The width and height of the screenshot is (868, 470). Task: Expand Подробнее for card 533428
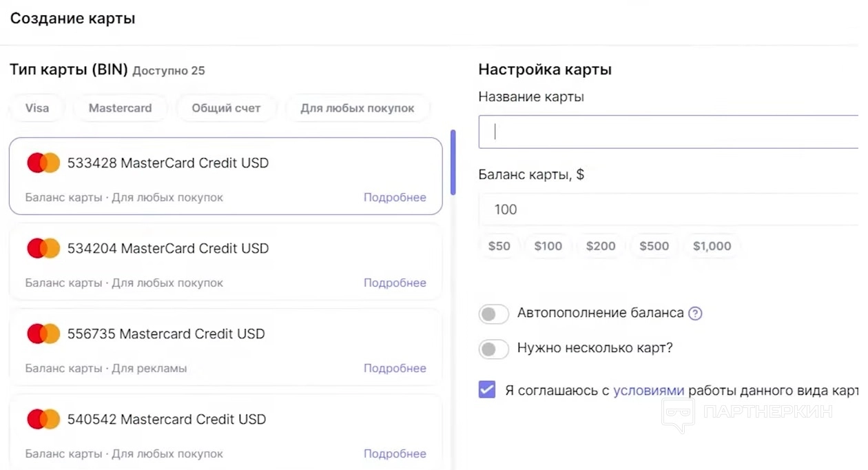click(x=395, y=198)
